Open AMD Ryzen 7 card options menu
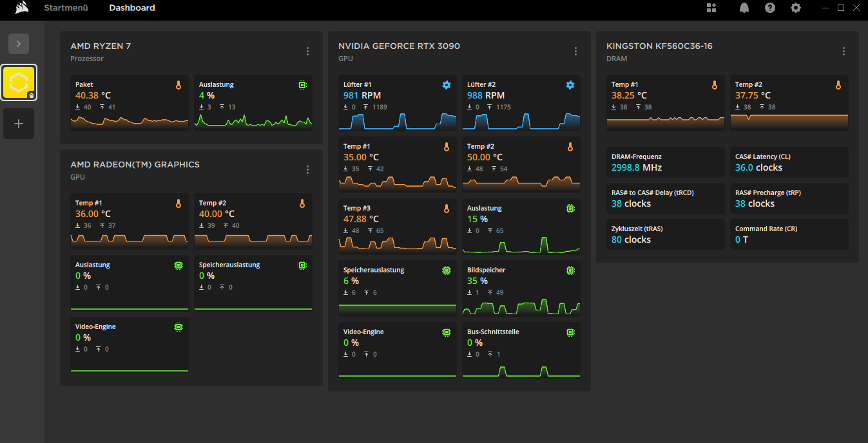 click(307, 52)
